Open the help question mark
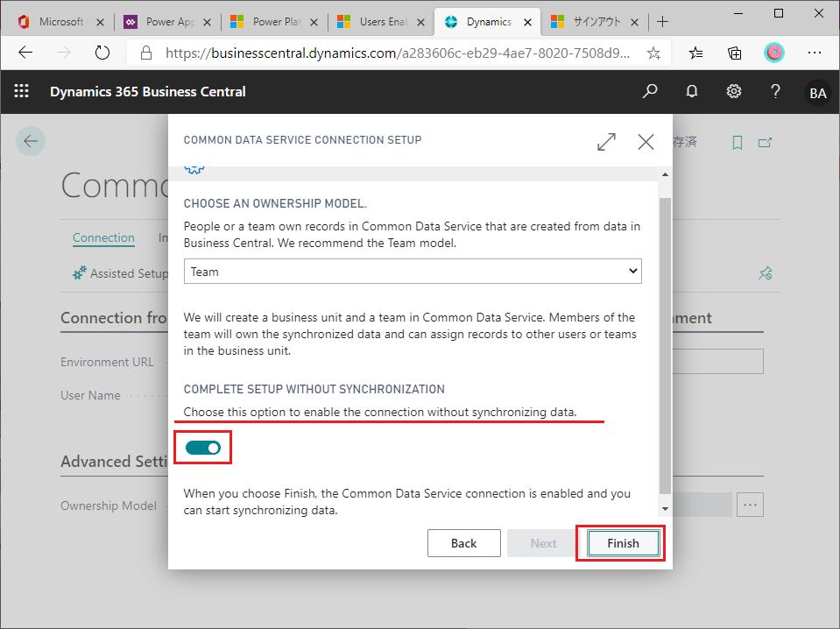 (x=775, y=92)
